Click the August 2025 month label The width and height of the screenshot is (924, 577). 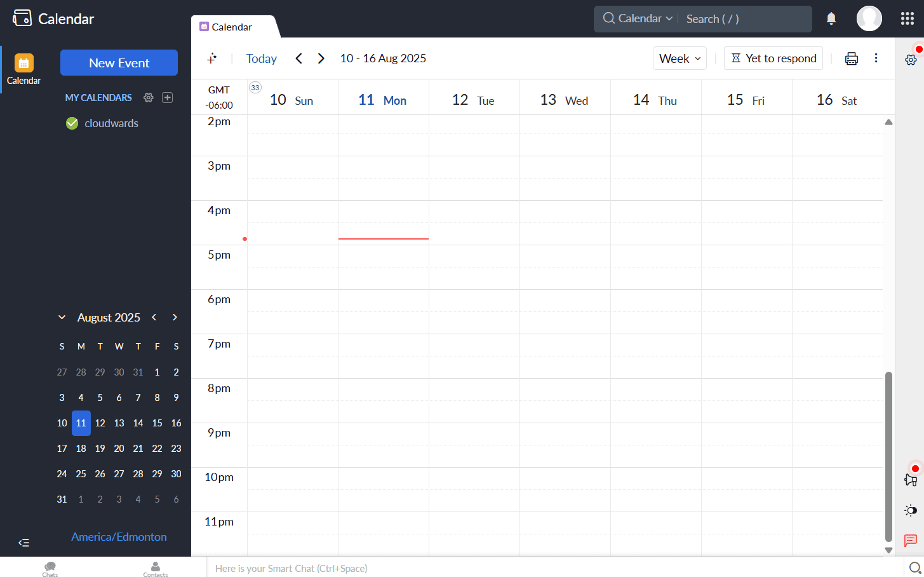tap(109, 317)
